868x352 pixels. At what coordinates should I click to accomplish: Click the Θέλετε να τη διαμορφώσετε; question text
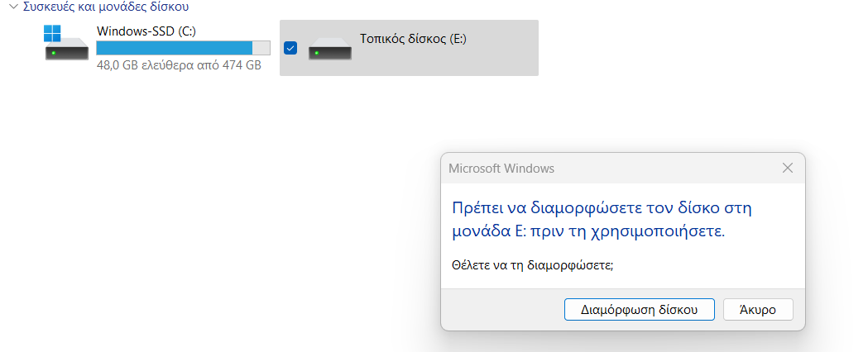click(x=533, y=264)
